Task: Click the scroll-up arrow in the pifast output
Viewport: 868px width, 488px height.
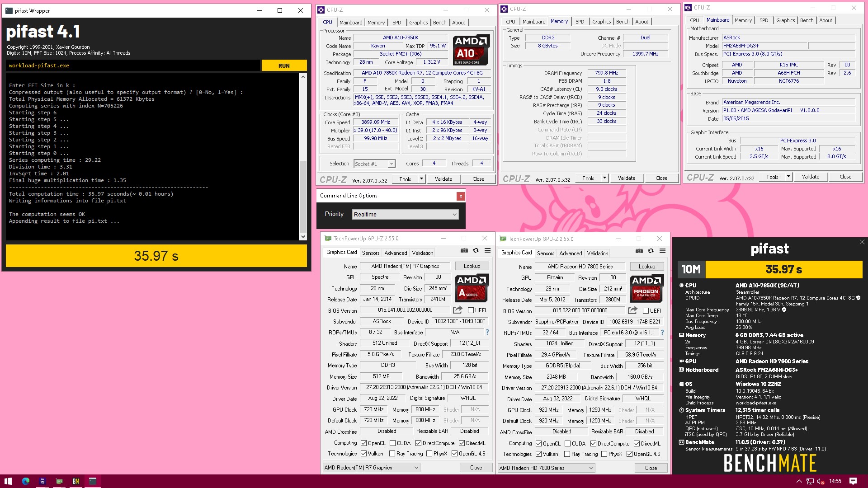Action: coord(303,77)
